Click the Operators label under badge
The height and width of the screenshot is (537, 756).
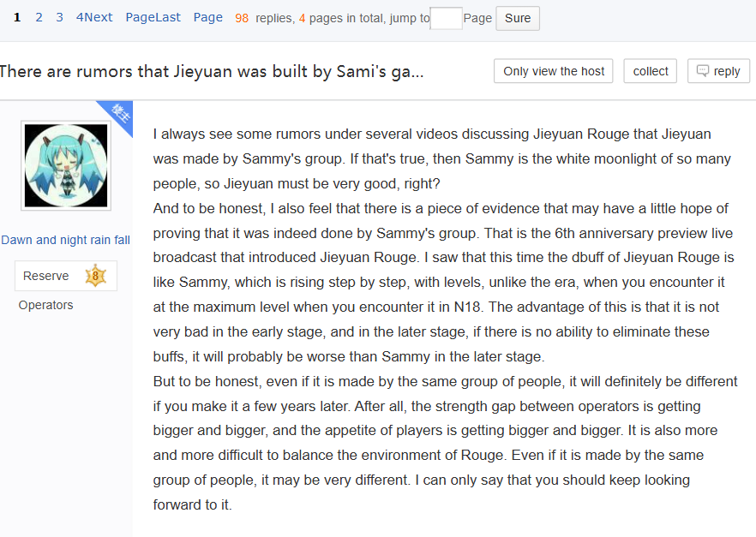pos(45,306)
